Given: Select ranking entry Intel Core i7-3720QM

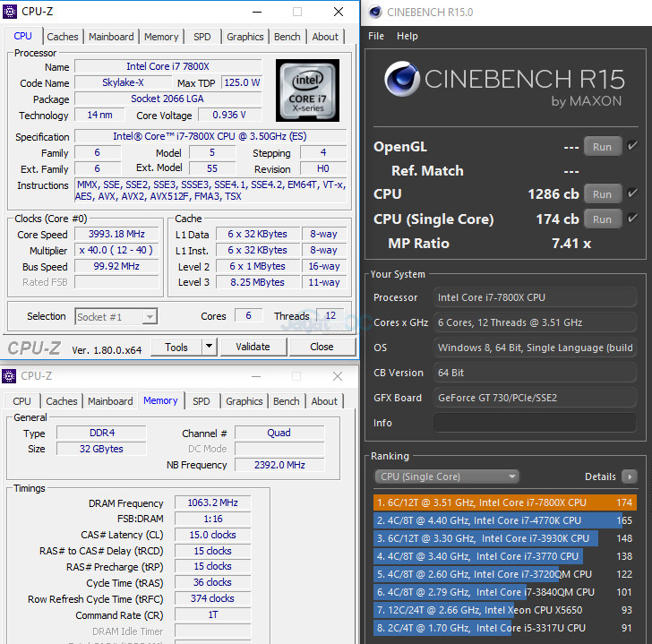Looking at the screenshot, I should pyautogui.click(x=505, y=574).
